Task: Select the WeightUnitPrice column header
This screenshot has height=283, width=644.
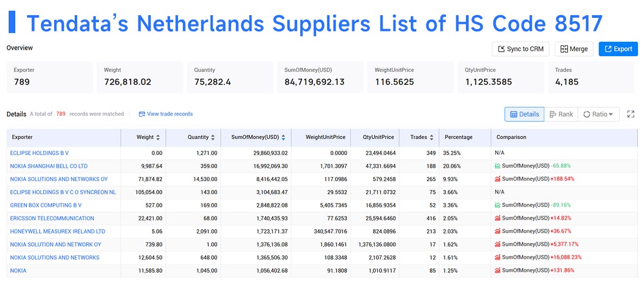Action: pos(321,137)
